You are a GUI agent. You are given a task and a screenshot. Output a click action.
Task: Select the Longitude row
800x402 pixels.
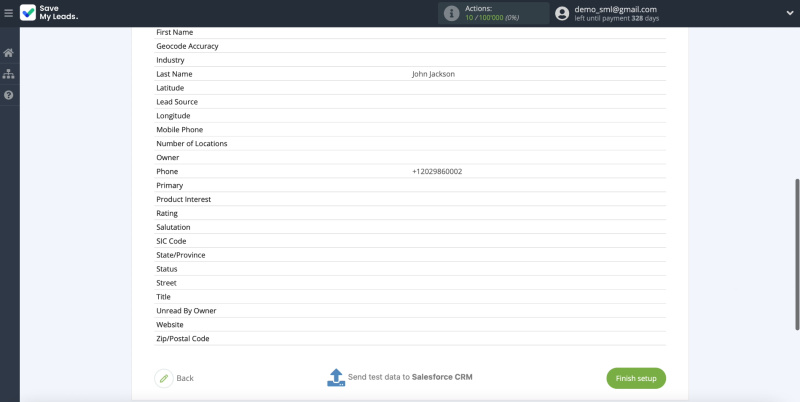(x=410, y=116)
